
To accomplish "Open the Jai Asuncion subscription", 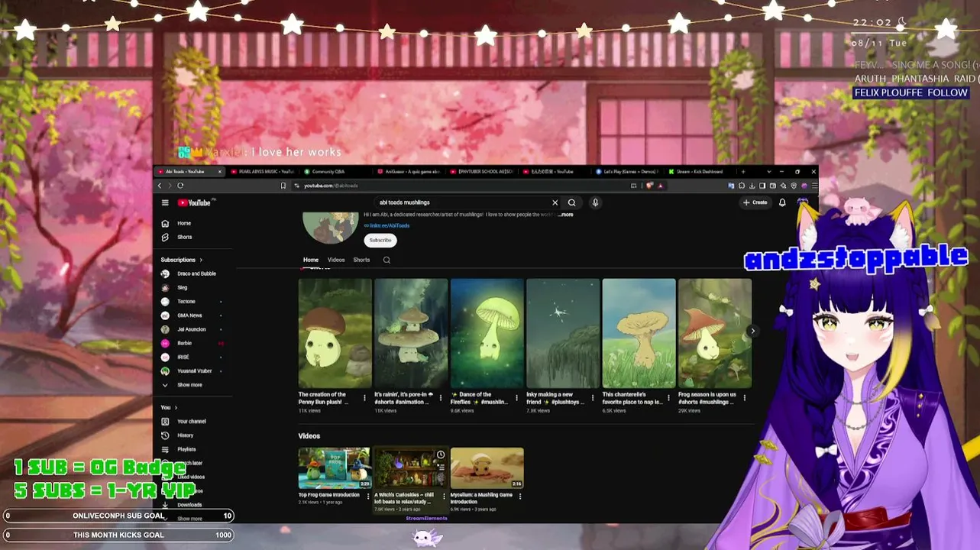I will pyautogui.click(x=191, y=329).
